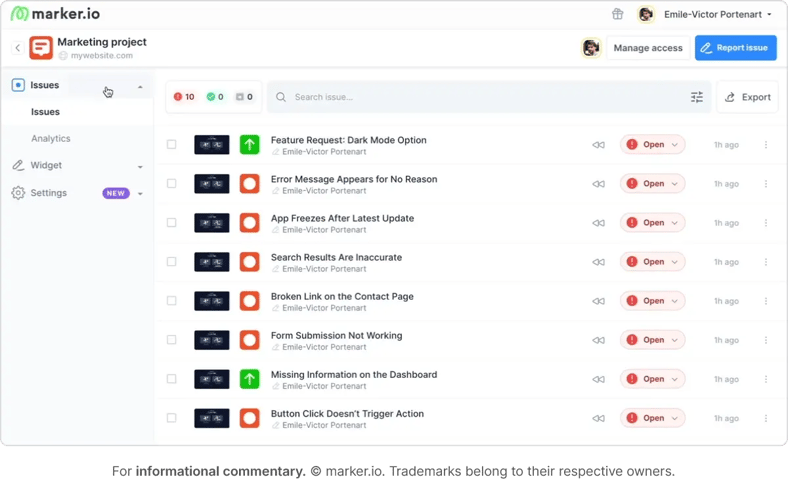Tick the checkbox for Missing Information on the Dashboard

tap(171, 379)
